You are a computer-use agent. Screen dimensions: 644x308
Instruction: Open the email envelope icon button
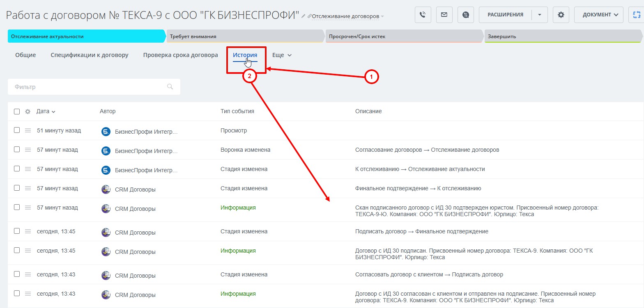(x=444, y=15)
